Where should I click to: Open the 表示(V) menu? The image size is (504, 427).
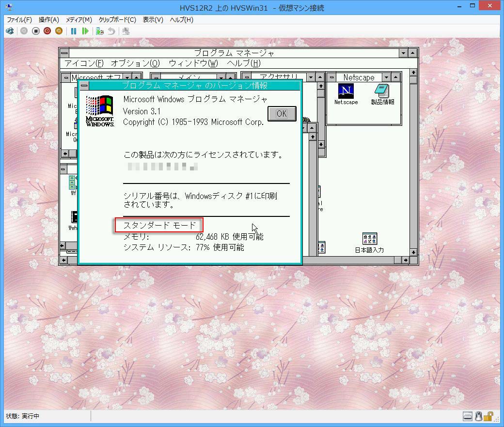[x=153, y=20]
